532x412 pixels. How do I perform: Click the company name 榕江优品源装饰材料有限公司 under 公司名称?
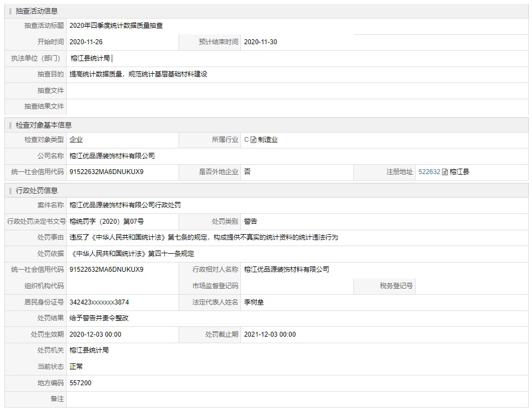click(x=112, y=156)
